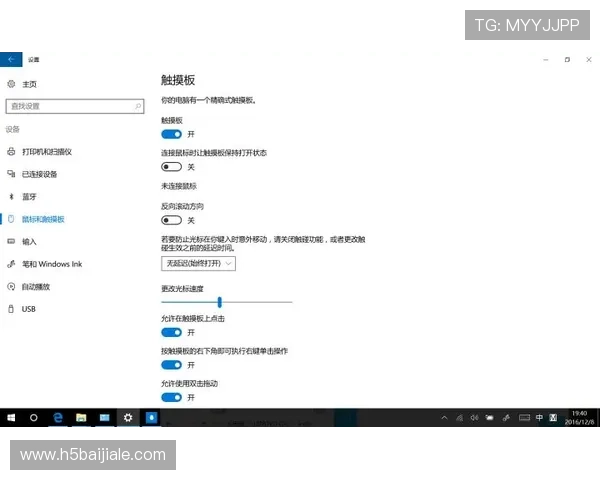Open 主页 home gear icon
The height and width of the screenshot is (480, 600).
tap(11, 84)
